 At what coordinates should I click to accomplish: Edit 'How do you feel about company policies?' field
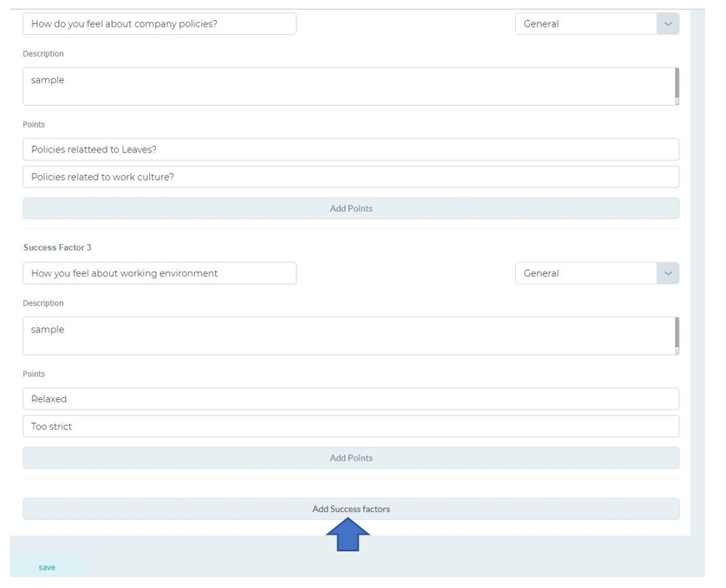pyautogui.click(x=159, y=23)
